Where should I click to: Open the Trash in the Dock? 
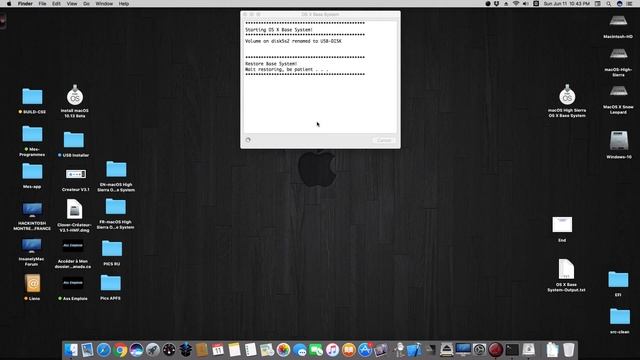569,350
